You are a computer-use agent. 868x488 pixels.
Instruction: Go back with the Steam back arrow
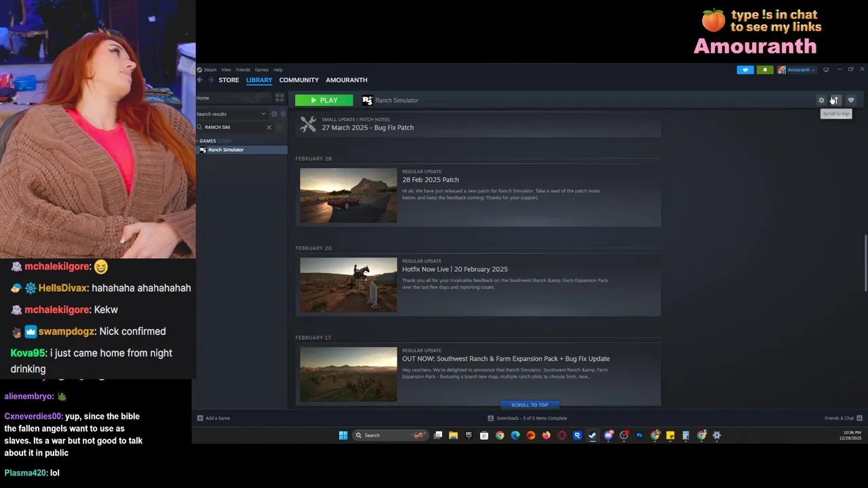click(x=200, y=80)
